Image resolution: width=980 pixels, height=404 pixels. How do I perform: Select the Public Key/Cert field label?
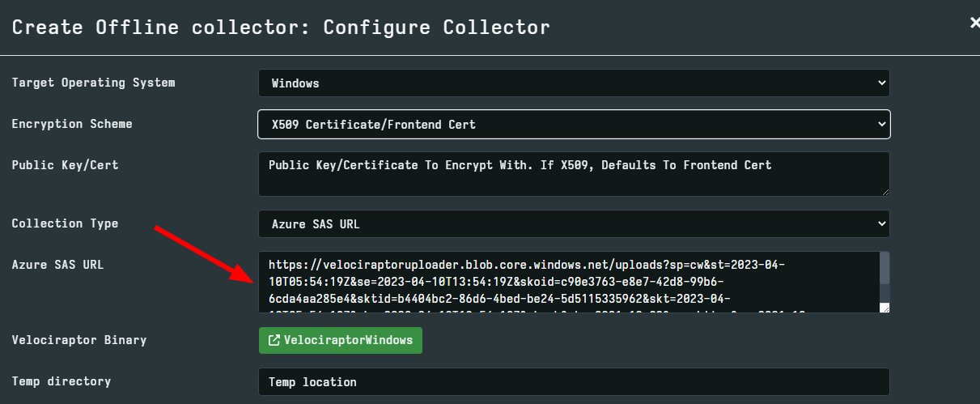tap(65, 165)
